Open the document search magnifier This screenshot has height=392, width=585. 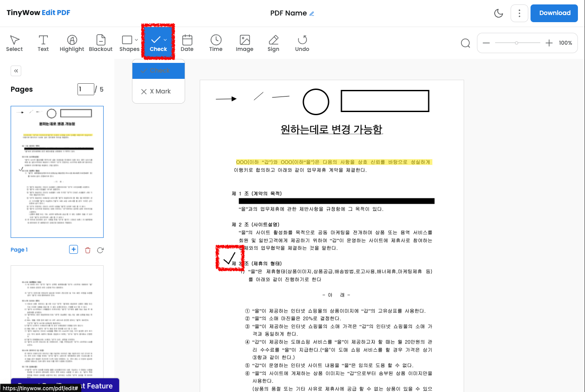[x=465, y=43]
